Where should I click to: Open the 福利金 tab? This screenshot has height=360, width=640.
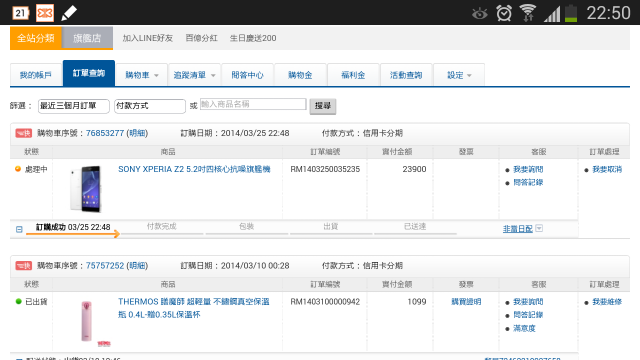353,75
